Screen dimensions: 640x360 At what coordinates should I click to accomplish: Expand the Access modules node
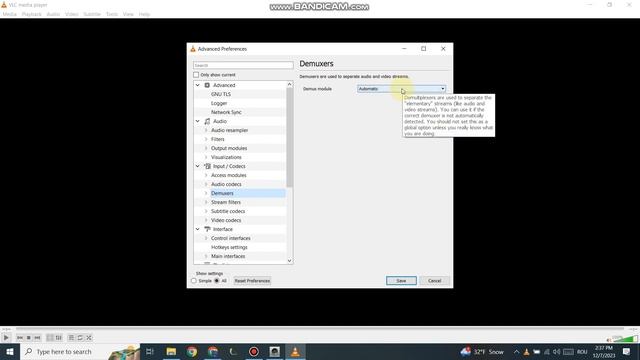click(x=206, y=175)
